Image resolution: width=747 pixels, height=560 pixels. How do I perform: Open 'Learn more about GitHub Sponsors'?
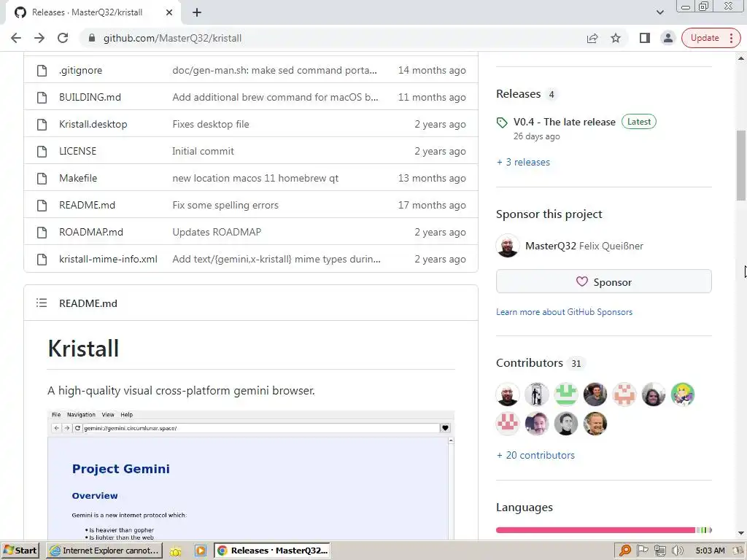(x=564, y=312)
